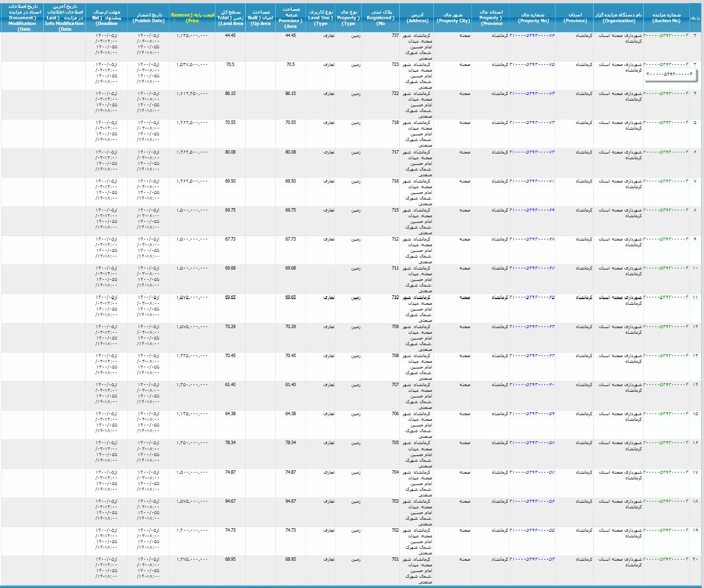Open property link ending in 76
704x588 pixels.
click(532, 36)
